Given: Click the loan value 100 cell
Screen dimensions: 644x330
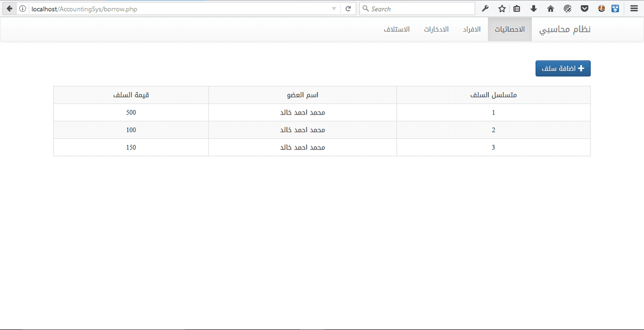Looking at the screenshot, I should click(x=131, y=130).
